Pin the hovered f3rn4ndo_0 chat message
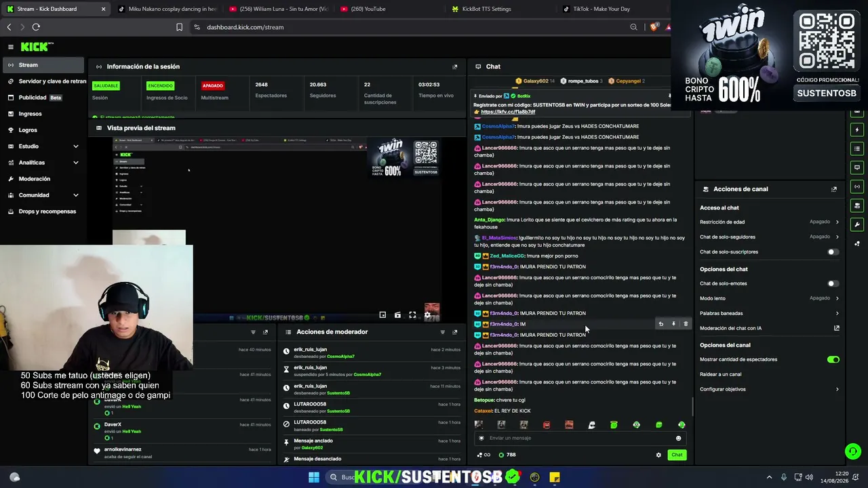Image resolution: width=868 pixels, height=488 pixels. pyautogui.click(x=673, y=324)
